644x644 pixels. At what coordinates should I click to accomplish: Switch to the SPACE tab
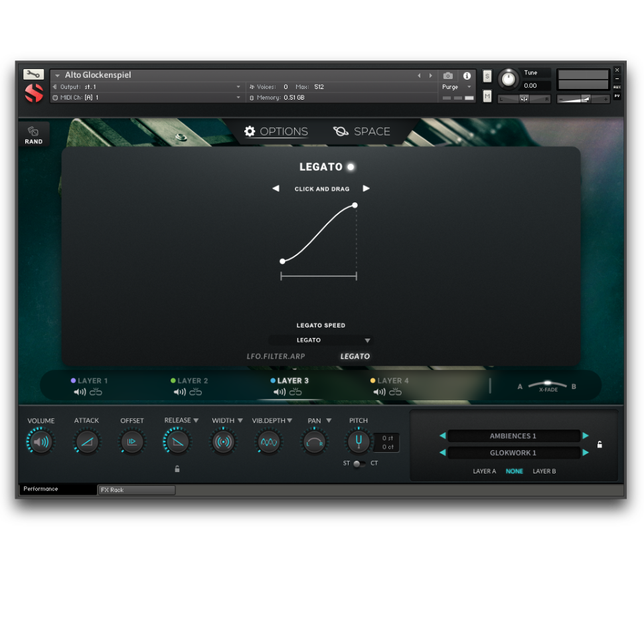pyautogui.click(x=362, y=131)
